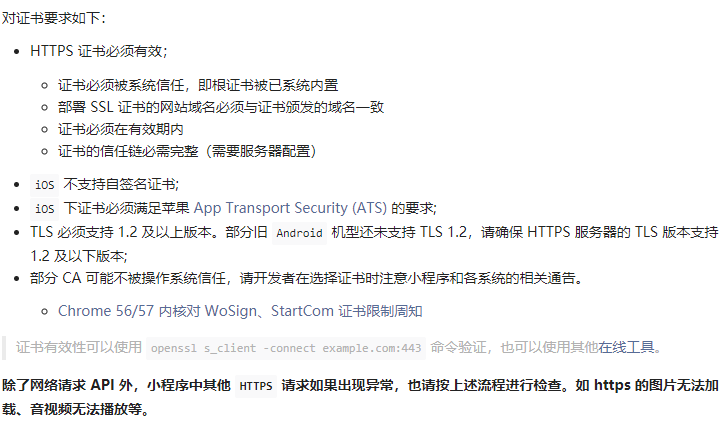Open the App Transport Security (ATS) link

click(290, 208)
